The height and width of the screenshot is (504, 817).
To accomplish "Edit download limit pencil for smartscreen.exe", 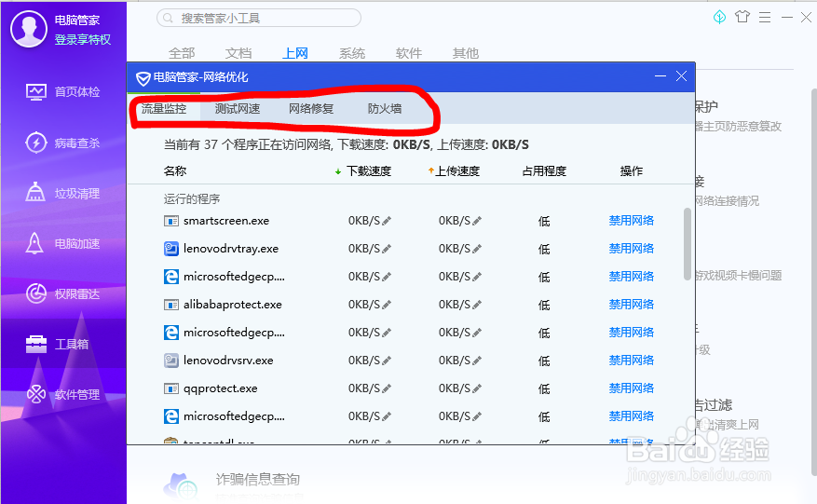I will pos(387,221).
